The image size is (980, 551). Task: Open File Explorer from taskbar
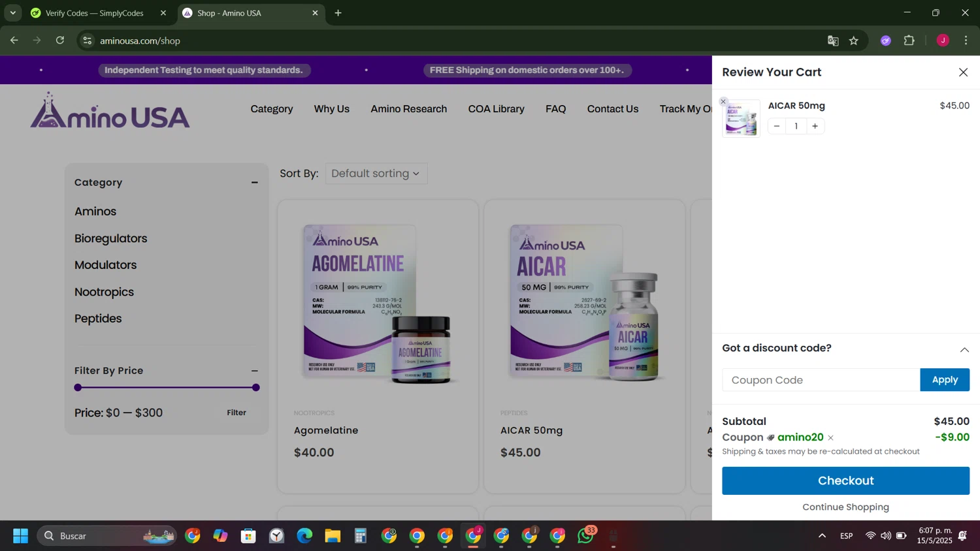point(333,536)
